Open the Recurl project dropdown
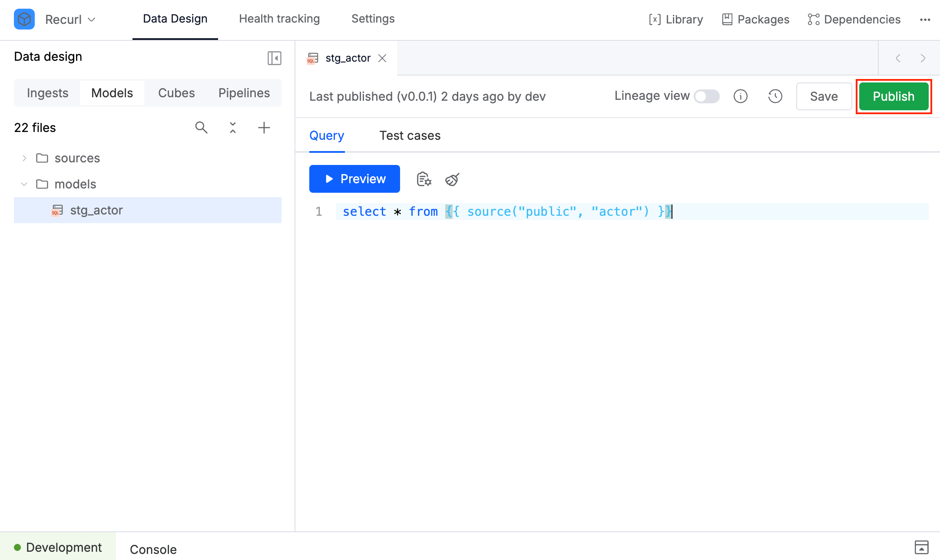Screen dimensions: 940x560 pos(70,20)
